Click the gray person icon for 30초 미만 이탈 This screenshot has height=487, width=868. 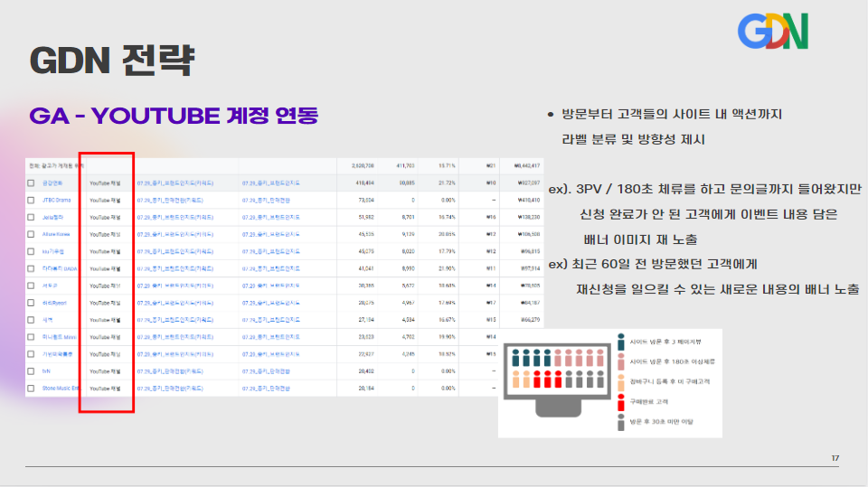coord(620,422)
